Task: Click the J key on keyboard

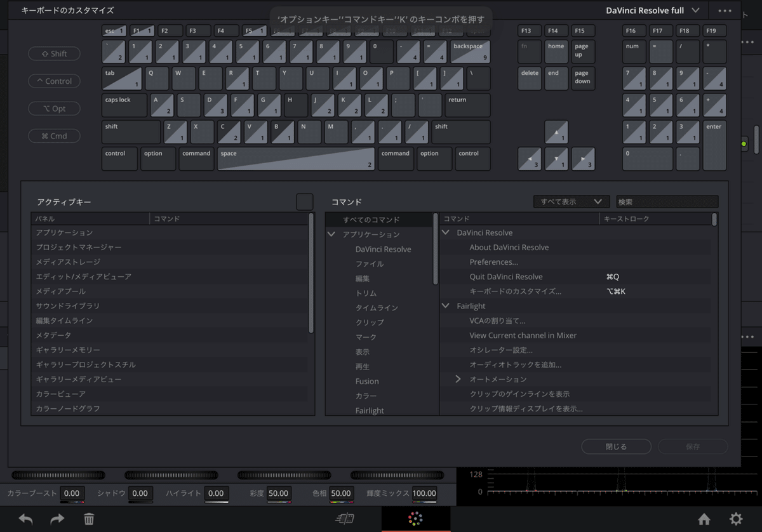Action: (323, 105)
